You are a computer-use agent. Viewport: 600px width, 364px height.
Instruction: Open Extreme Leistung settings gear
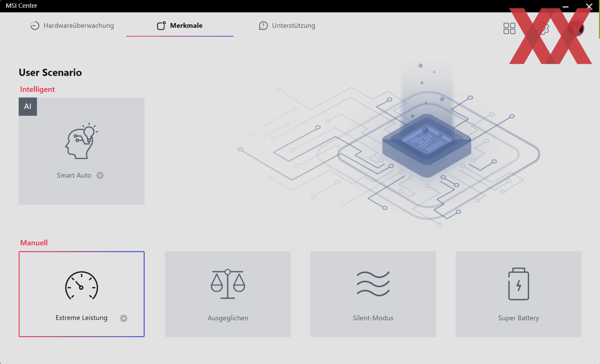tap(124, 318)
